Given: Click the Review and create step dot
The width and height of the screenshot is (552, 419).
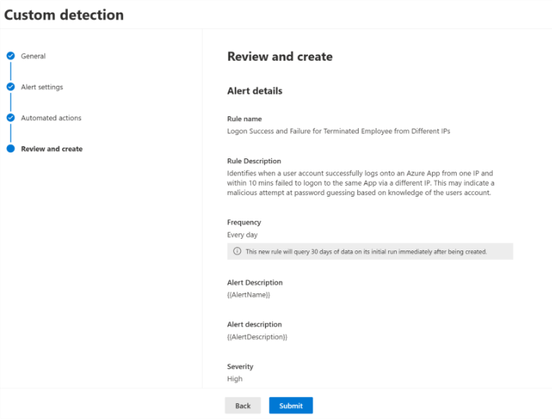Looking at the screenshot, I should [x=11, y=149].
